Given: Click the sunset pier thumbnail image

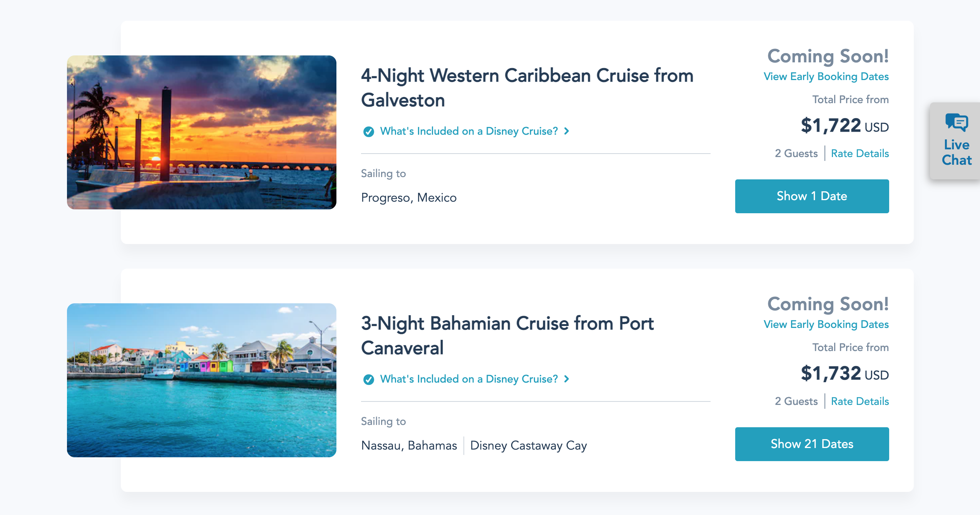Looking at the screenshot, I should (201, 132).
